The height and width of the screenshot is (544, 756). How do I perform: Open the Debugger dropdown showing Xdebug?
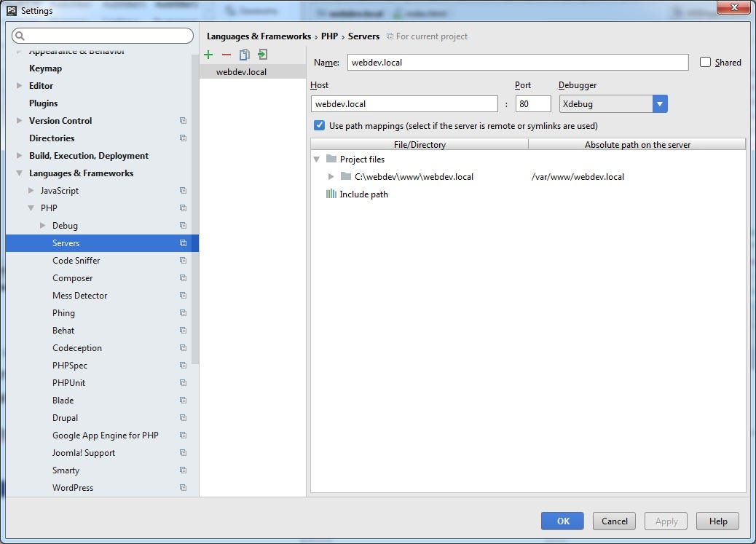(660, 103)
